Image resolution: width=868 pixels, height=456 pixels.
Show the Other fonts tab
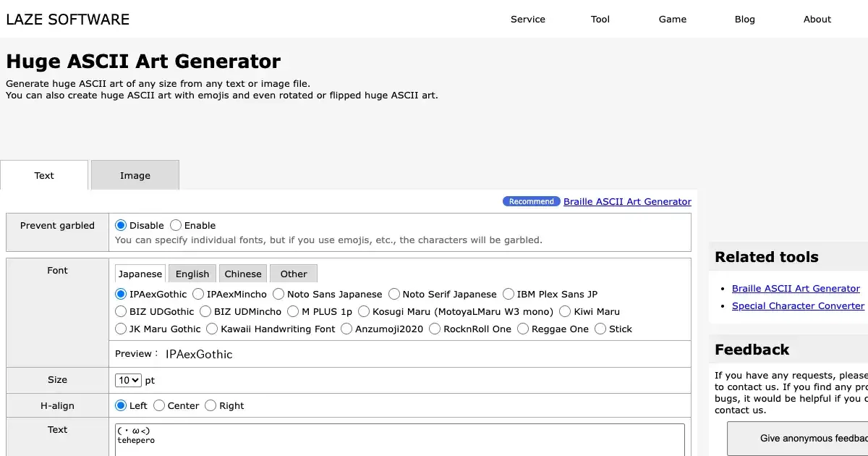click(293, 274)
